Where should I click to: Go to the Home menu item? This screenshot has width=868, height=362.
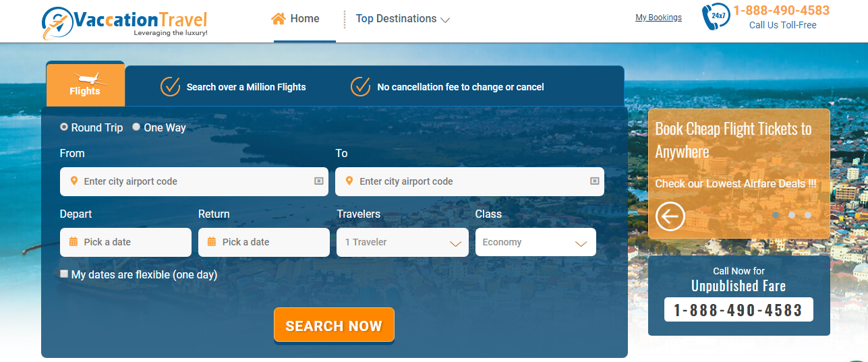click(296, 19)
